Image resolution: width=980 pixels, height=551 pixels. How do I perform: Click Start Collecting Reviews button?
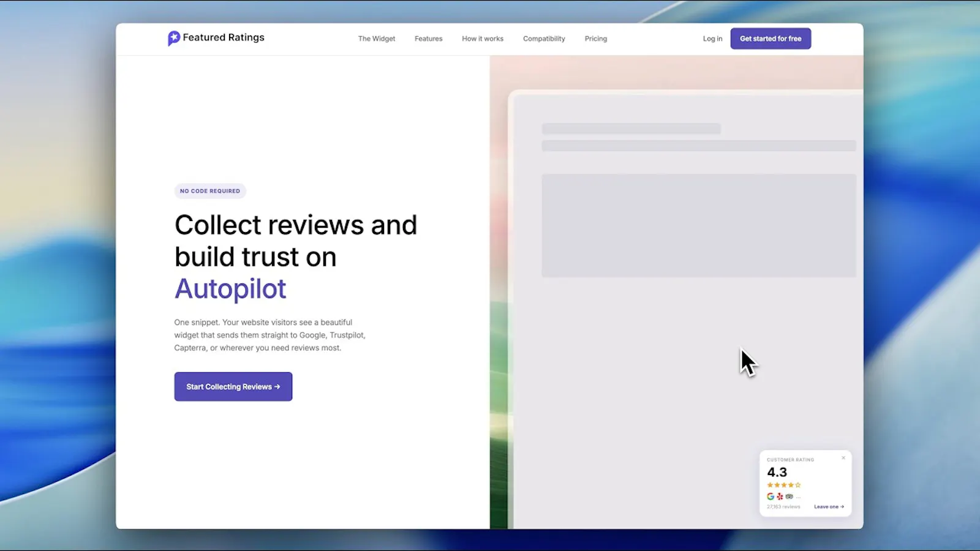pyautogui.click(x=233, y=386)
